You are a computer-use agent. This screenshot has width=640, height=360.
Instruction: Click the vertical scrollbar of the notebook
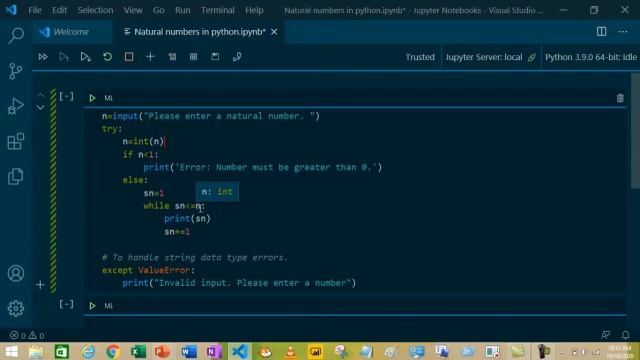point(635,131)
